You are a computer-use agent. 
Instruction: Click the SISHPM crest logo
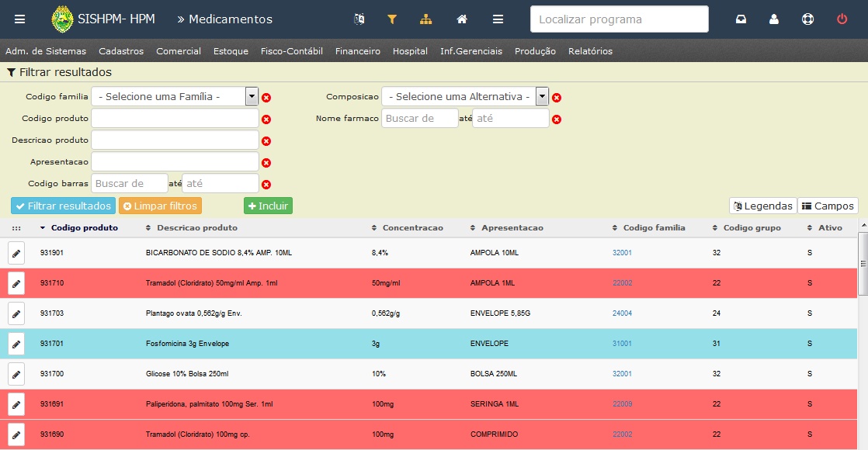[62, 19]
